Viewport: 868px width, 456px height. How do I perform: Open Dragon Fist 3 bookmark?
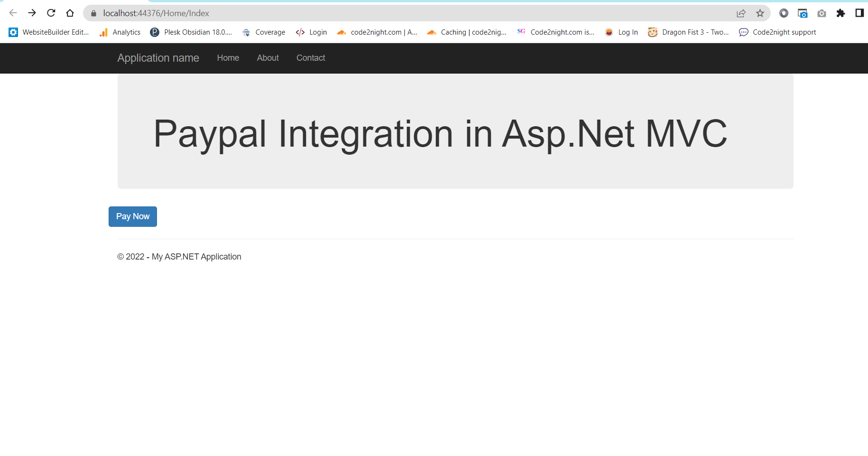(688, 32)
